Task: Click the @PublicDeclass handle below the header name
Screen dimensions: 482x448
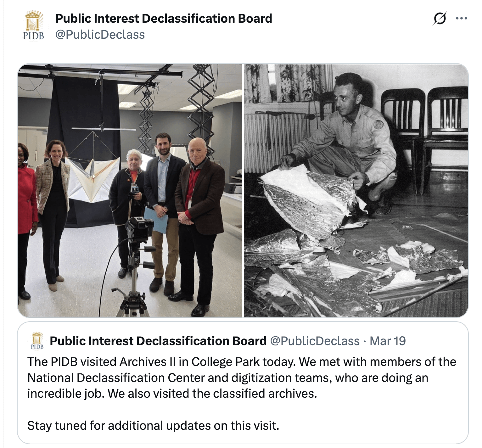Action: 100,35
